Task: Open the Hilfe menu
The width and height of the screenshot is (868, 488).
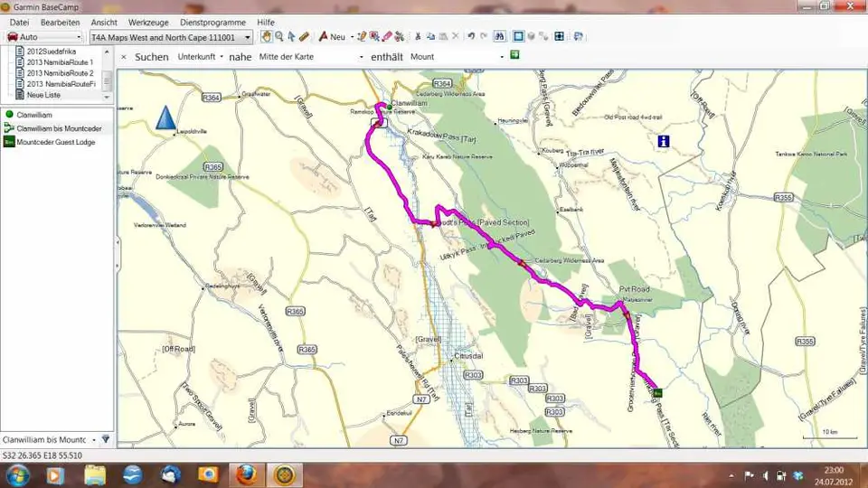Action: tap(266, 22)
